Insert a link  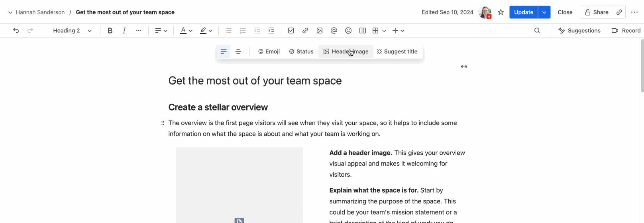305,31
